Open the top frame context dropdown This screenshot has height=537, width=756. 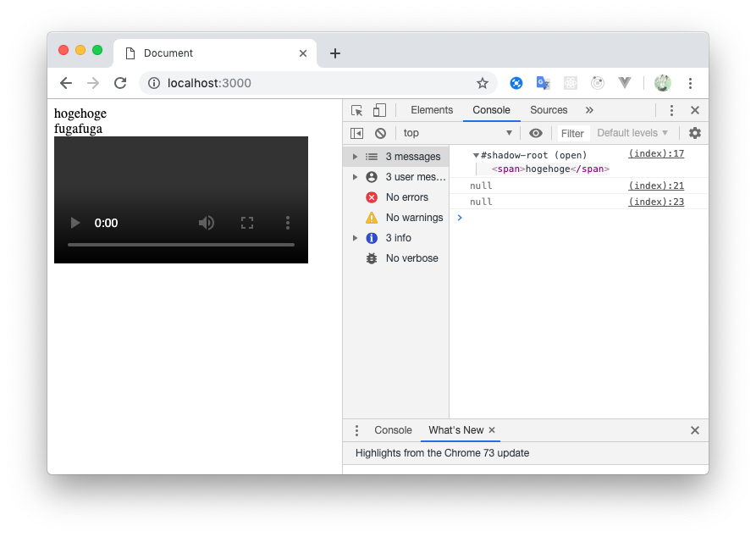pos(457,133)
